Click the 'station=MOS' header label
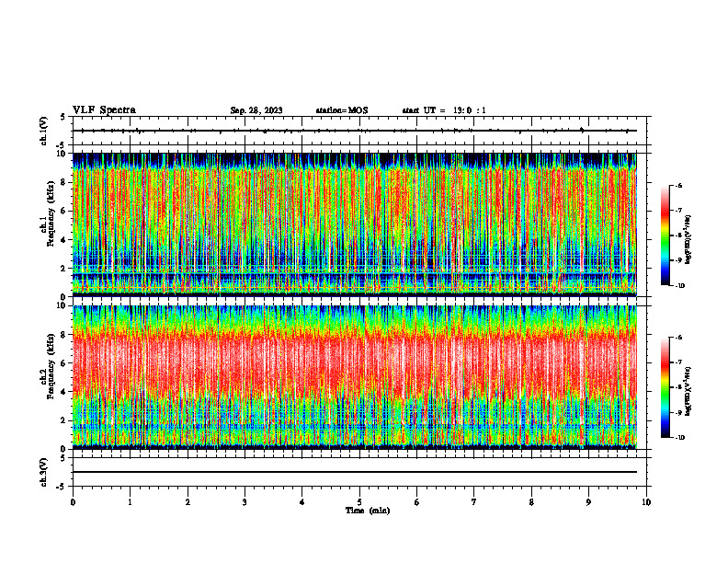Screen dimensions: 728x563 tap(342, 110)
